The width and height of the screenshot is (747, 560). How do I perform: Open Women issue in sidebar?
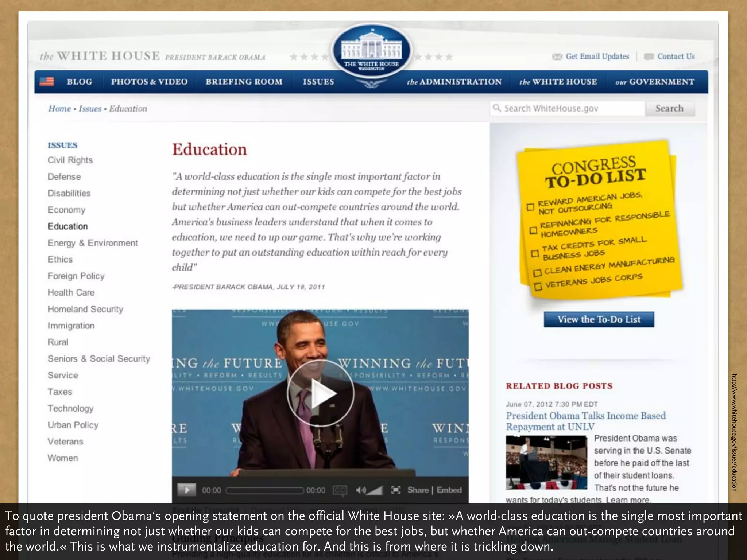pos(63,458)
